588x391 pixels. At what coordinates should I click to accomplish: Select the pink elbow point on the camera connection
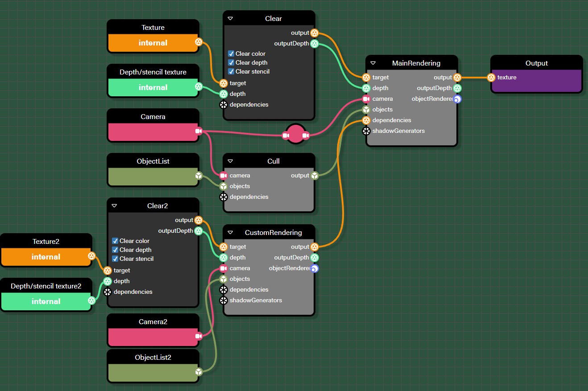click(x=295, y=134)
